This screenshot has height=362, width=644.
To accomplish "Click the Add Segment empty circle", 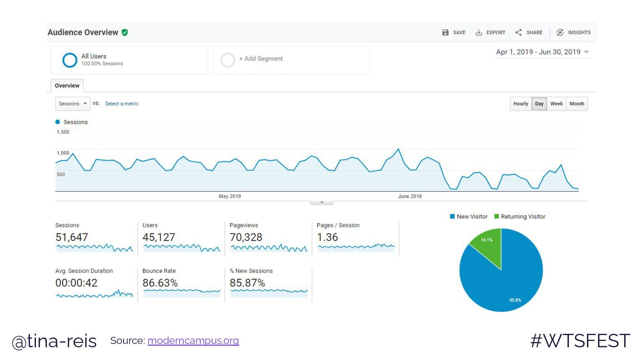I will click(227, 60).
